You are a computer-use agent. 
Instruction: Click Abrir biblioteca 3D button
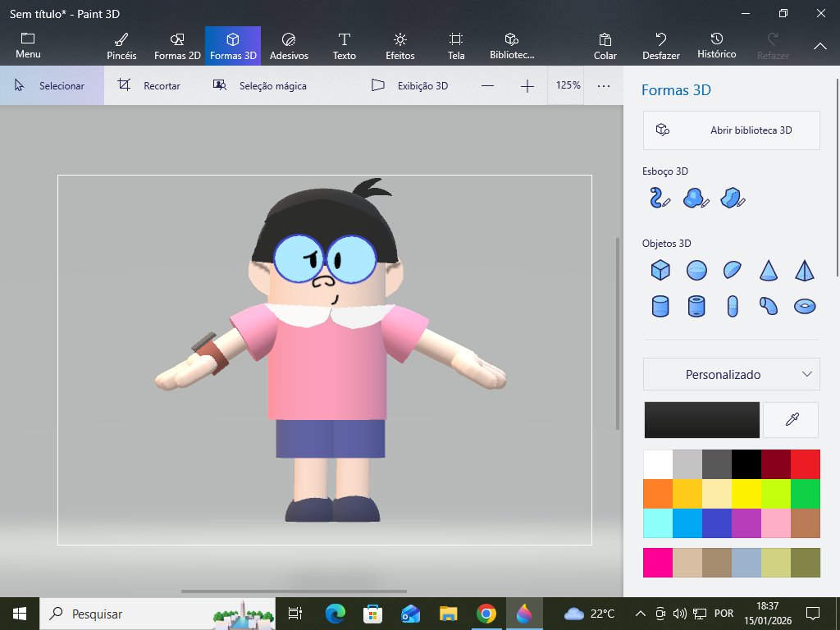pos(731,130)
